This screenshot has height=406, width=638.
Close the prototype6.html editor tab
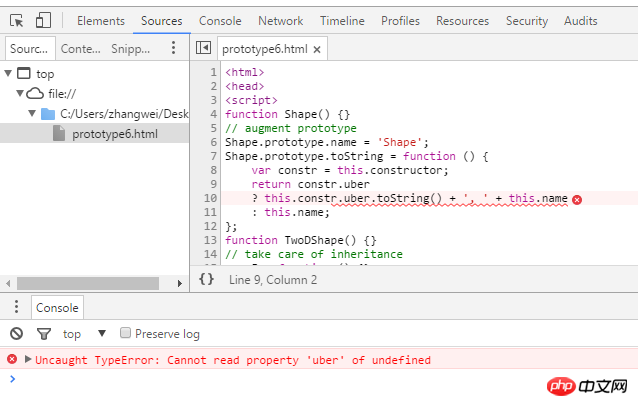coord(317,49)
